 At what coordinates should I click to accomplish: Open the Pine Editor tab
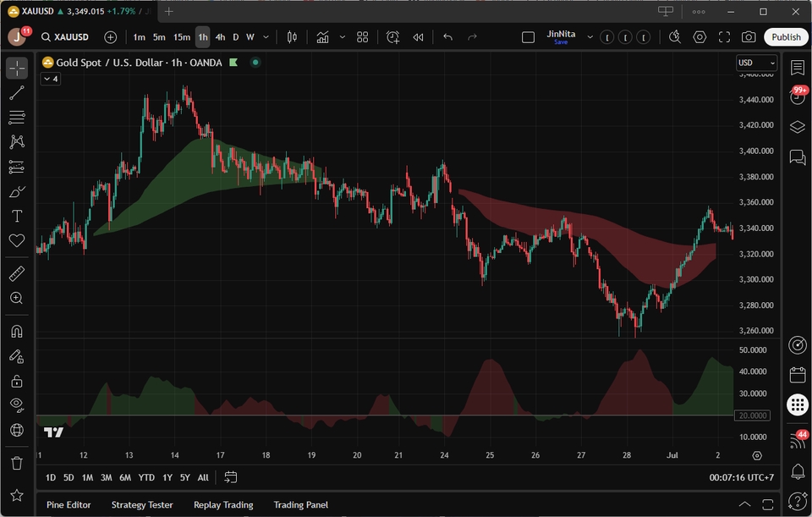69,505
